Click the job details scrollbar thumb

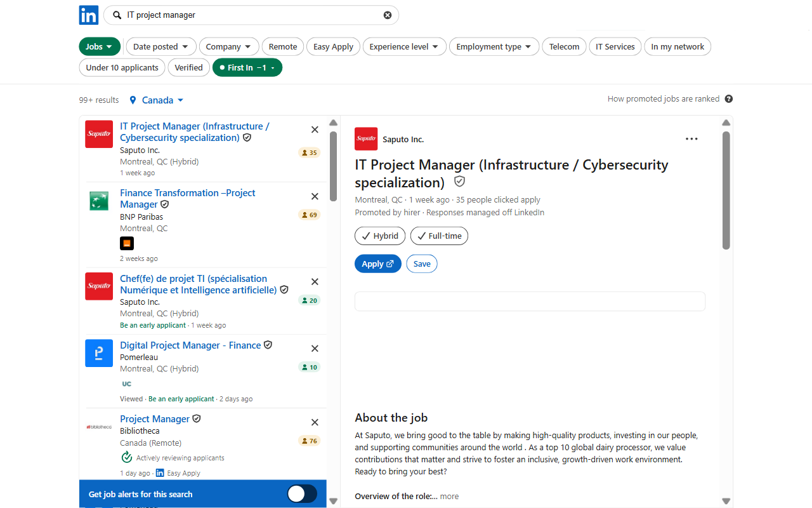(726, 190)
